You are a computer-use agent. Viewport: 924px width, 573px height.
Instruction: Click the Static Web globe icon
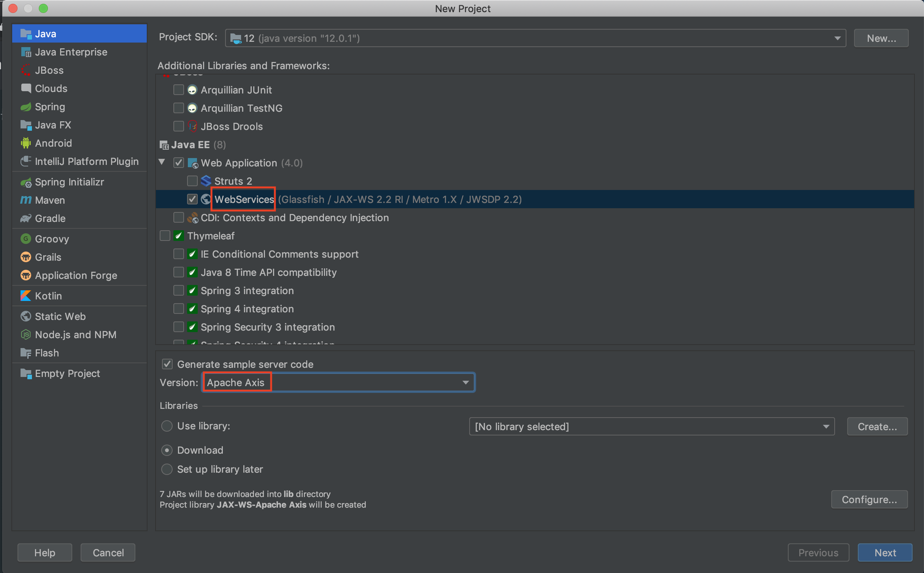pos(26,317)
